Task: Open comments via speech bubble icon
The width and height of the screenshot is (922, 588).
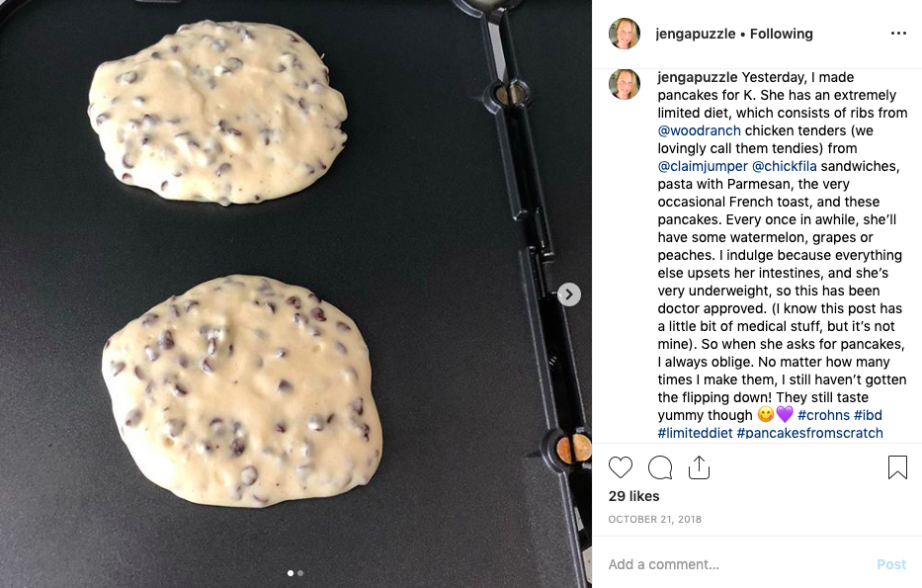Action: coord(660,467)
